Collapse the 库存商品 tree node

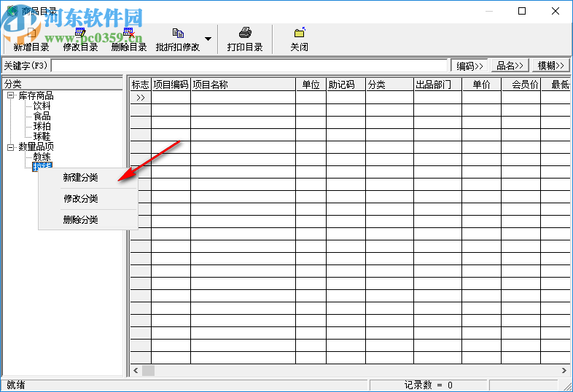click(11, 95)
